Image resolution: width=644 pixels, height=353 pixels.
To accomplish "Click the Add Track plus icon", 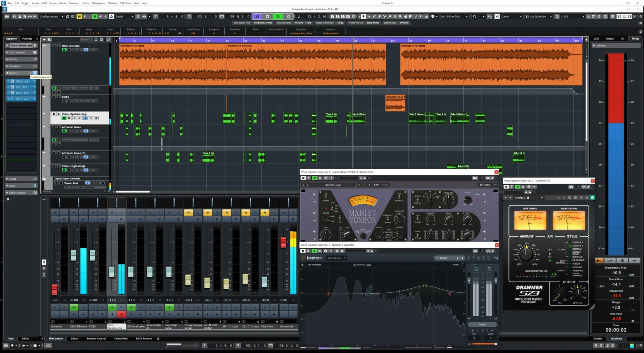I will 44,40.
